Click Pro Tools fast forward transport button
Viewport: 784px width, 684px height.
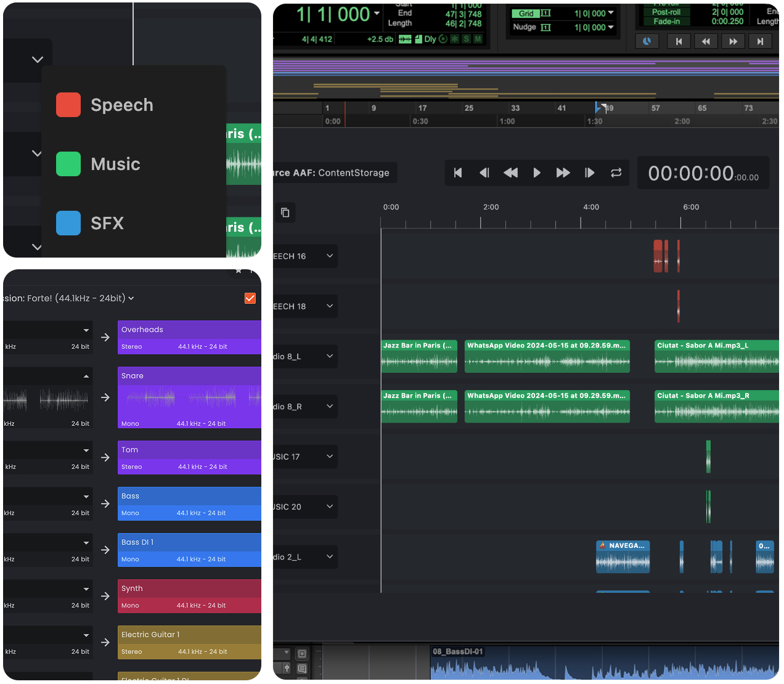tap(733, 41)
